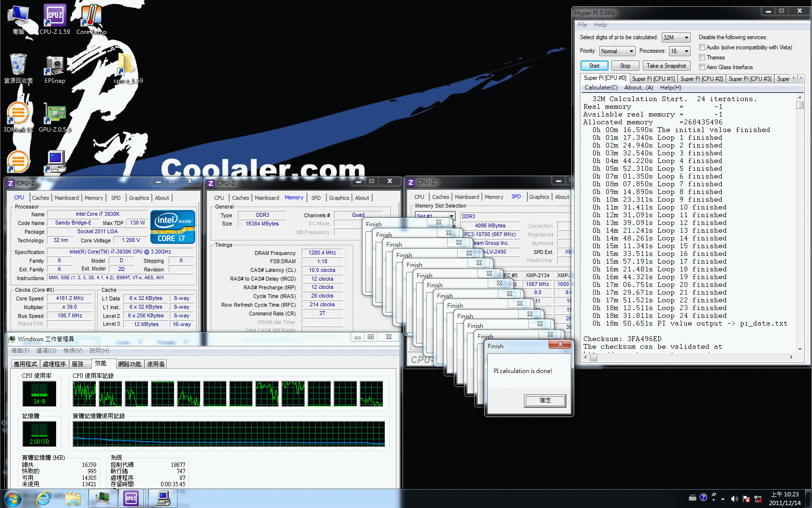Open Internet Explorer from the taskbar
Image resolution: width=812 pixels, height=508 pixels.
43,498
